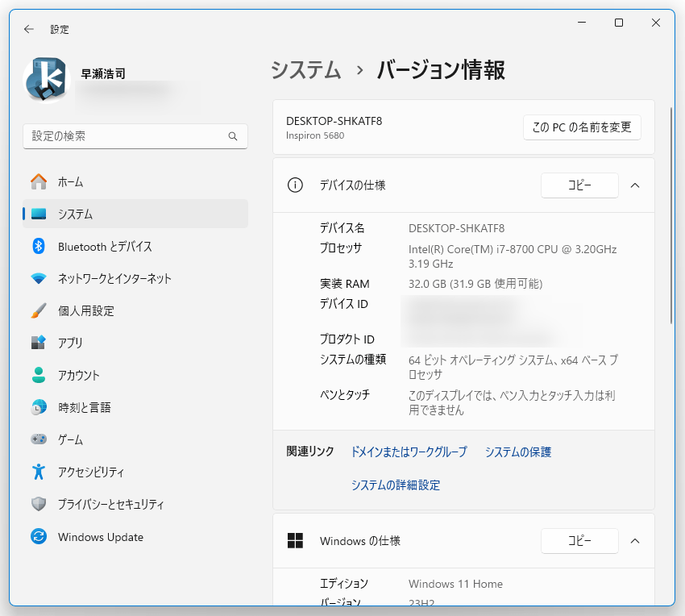Open Windows Update page
685x616 pixels.
pos(135,536)
